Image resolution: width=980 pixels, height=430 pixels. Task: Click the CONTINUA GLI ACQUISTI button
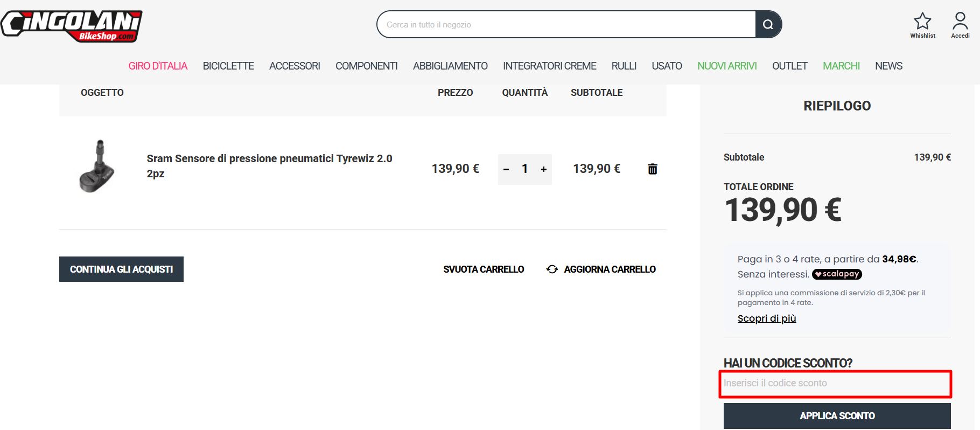121,269
